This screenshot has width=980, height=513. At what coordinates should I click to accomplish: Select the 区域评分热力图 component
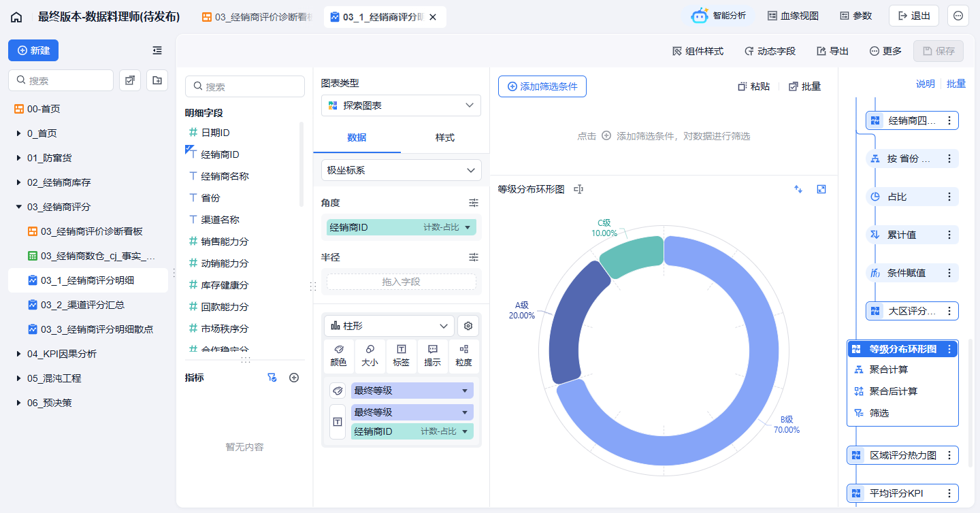pos(902,455)
